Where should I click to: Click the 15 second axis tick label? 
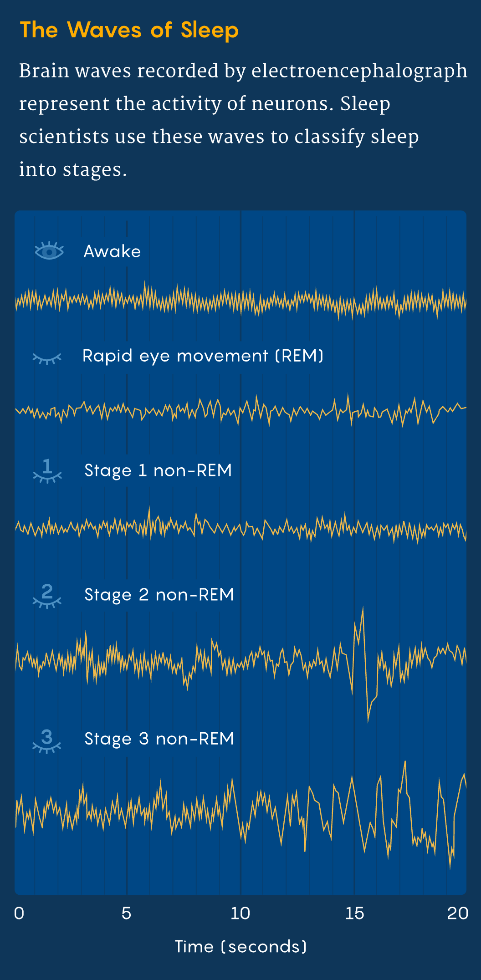coord(354,913)
